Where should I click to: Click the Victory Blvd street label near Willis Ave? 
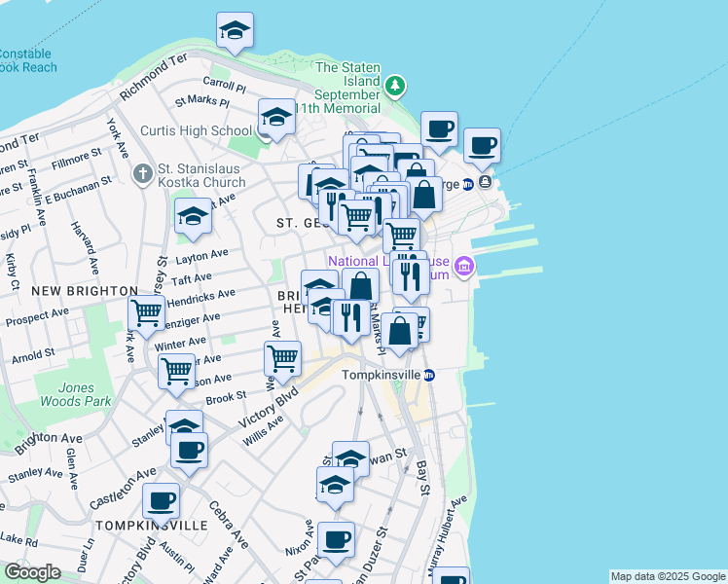(x=268, y=408)
